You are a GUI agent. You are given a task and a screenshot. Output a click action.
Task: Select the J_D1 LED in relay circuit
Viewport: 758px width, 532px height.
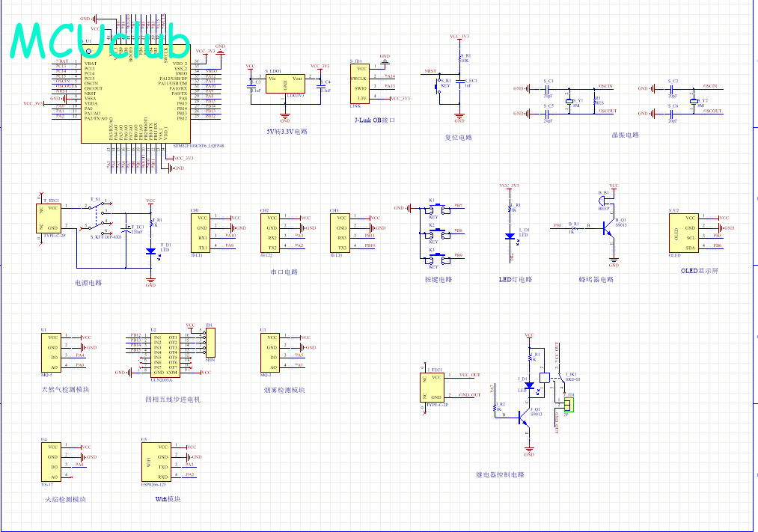[529, 386]
